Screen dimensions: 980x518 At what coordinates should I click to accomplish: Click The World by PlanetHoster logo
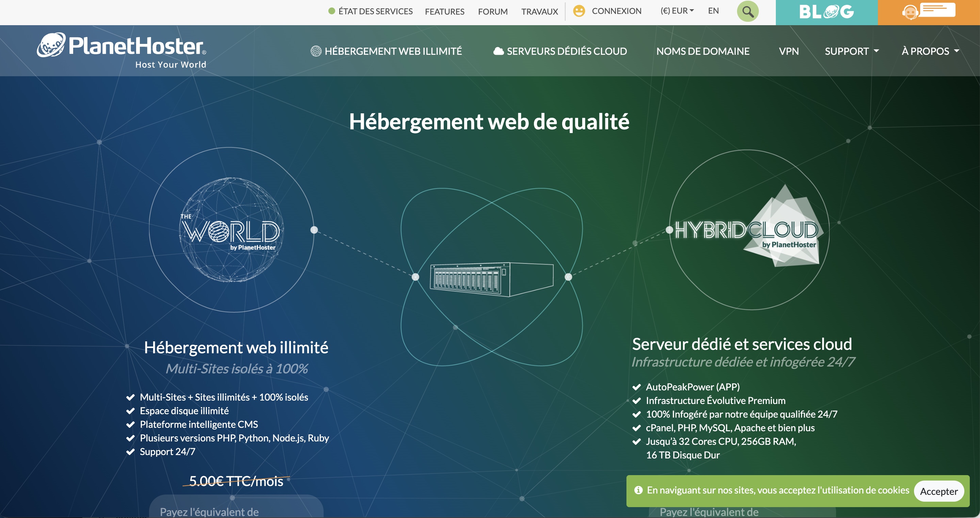231,230
